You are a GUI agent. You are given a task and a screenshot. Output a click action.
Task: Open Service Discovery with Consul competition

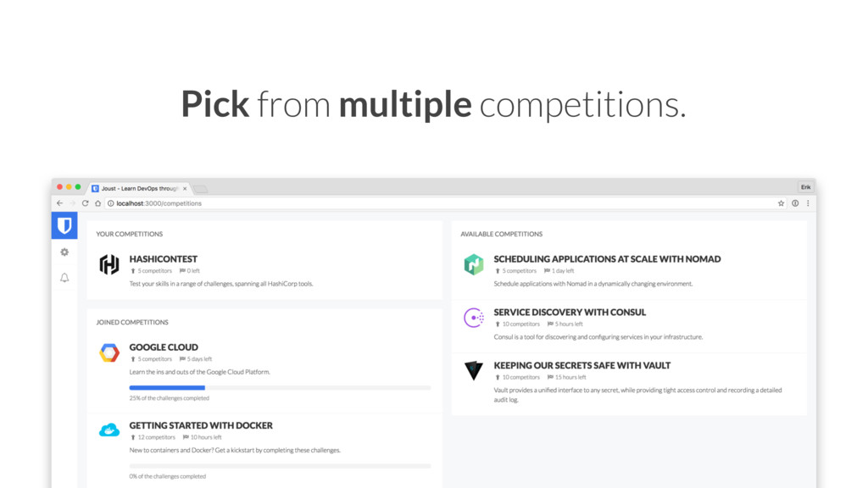point(570,312)
